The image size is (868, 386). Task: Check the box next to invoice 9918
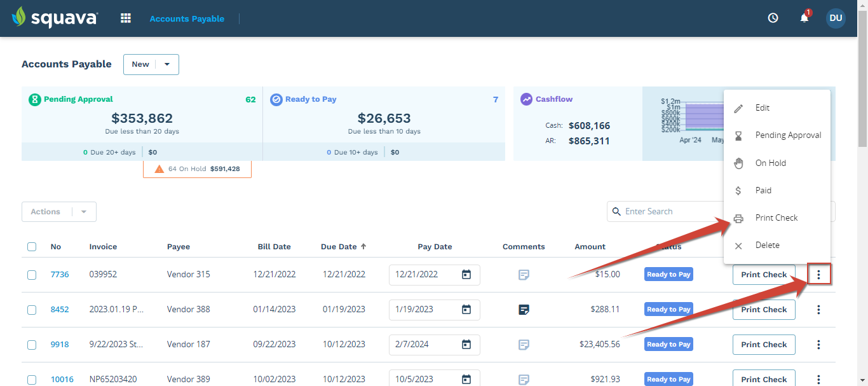coord(32,345)
